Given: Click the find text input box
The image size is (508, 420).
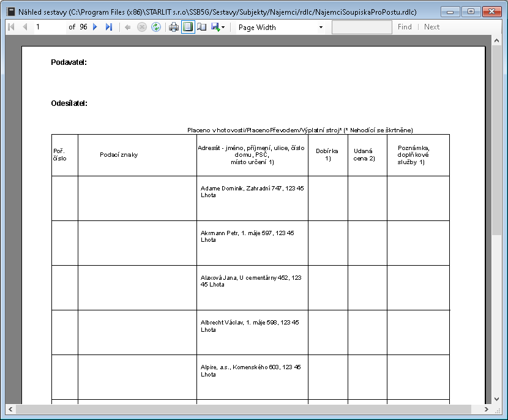Looking at the screenshot, I should (x=362, y=27).
